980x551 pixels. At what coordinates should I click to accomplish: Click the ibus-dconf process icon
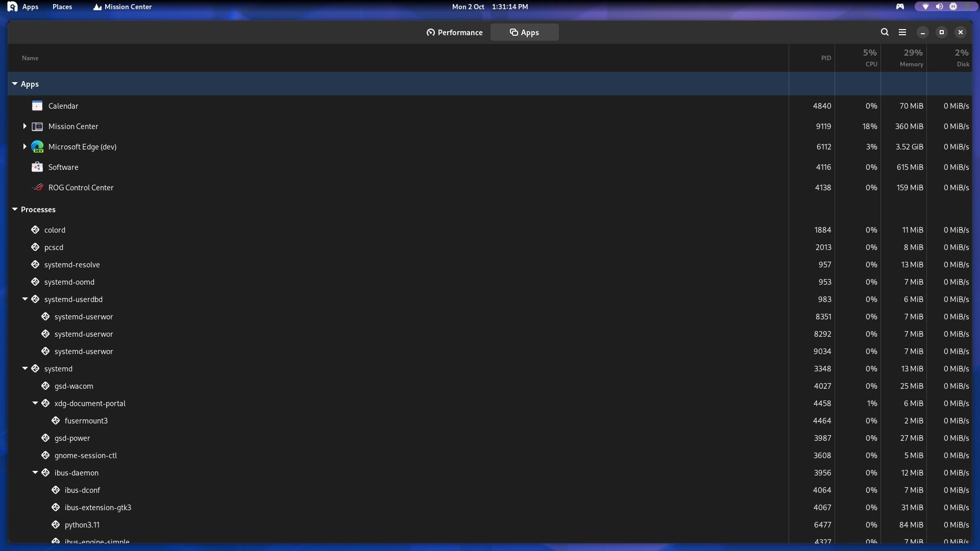pos(56,490)
